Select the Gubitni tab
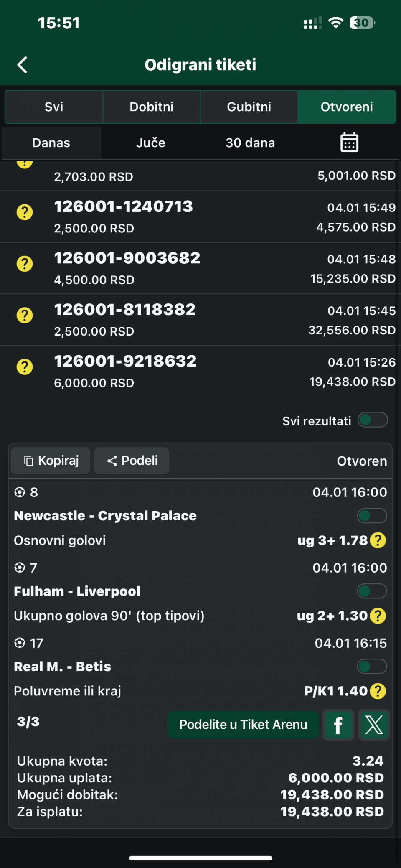This screenshot has height=868, width=401. (x=249, y=107)
